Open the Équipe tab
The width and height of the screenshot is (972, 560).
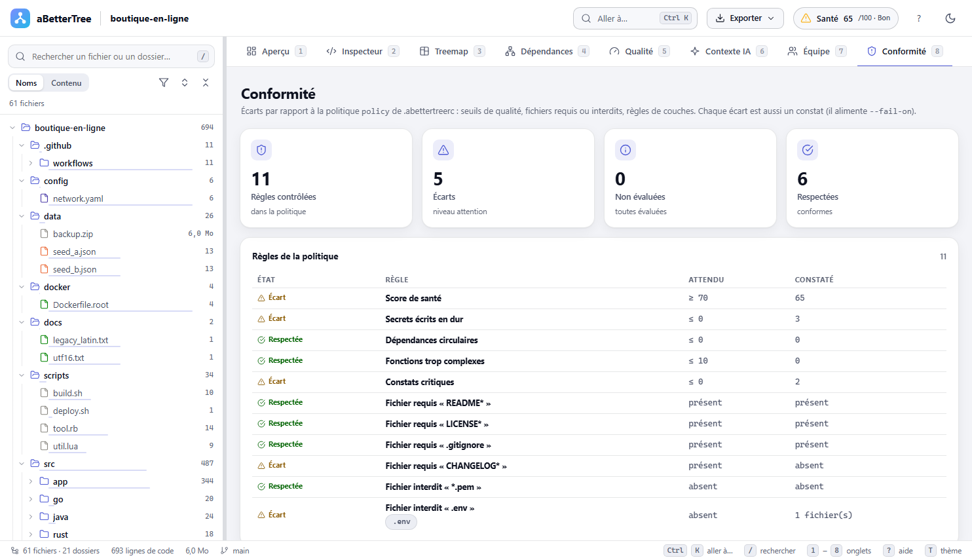pyautogui.click(x=817, y=51)
